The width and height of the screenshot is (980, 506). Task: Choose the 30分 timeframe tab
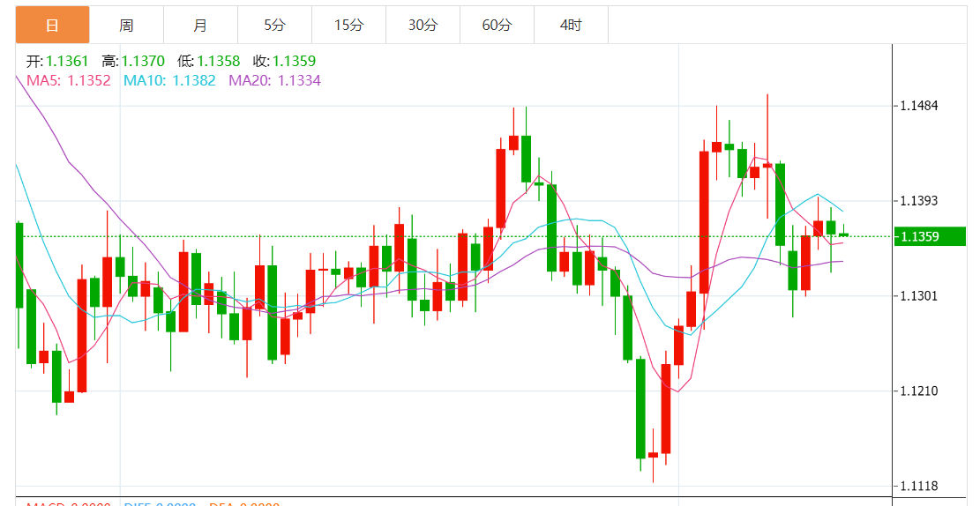423,26
